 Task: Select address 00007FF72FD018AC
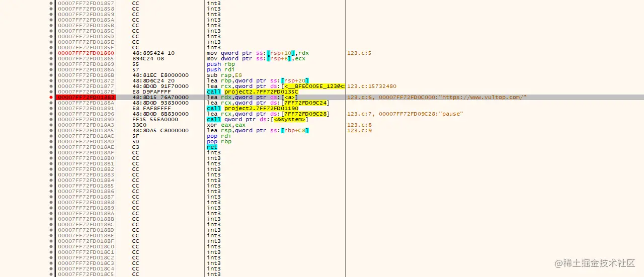point(86,136)
